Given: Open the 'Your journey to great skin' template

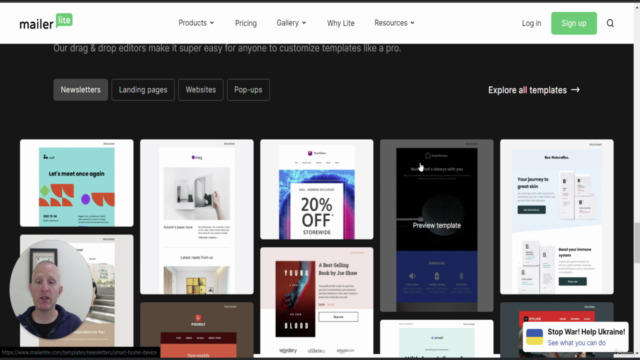Looking at the screenshot, I should tap(557, 217).
